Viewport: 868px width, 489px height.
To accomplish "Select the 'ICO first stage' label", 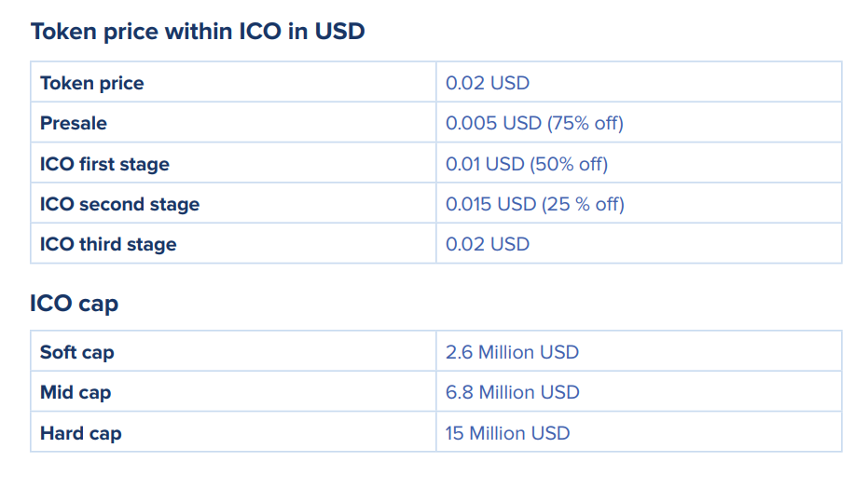I will (x=104, y=164).
